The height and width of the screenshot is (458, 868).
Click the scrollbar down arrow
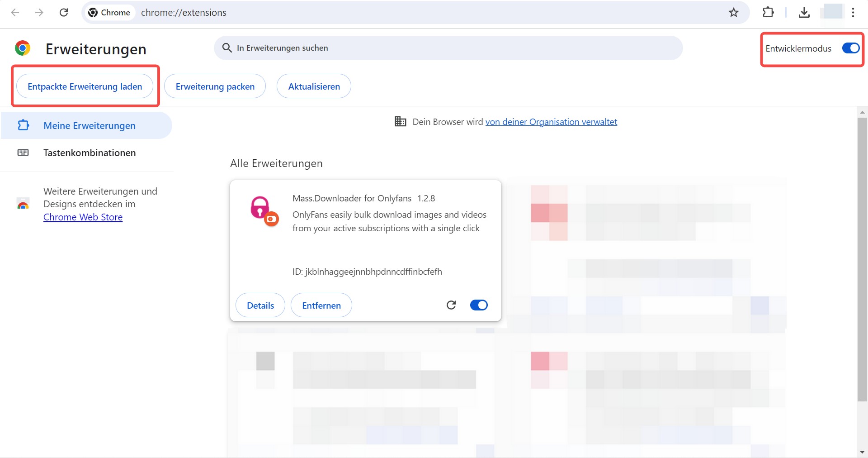pyautogui.click(x=862, y=452)
